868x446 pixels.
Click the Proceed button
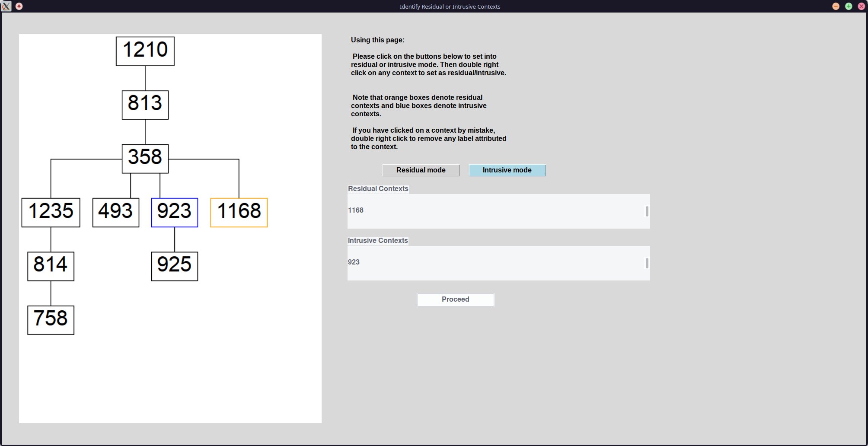[455, 299]
